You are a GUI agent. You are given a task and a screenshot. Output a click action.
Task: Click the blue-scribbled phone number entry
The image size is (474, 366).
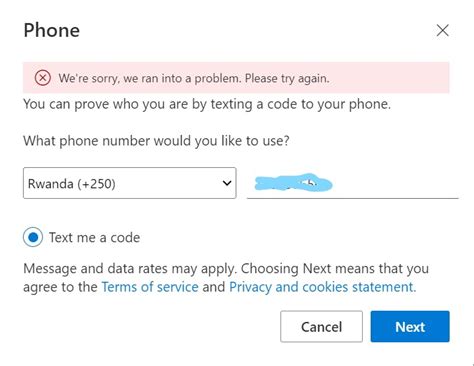[x=293, y=183]
